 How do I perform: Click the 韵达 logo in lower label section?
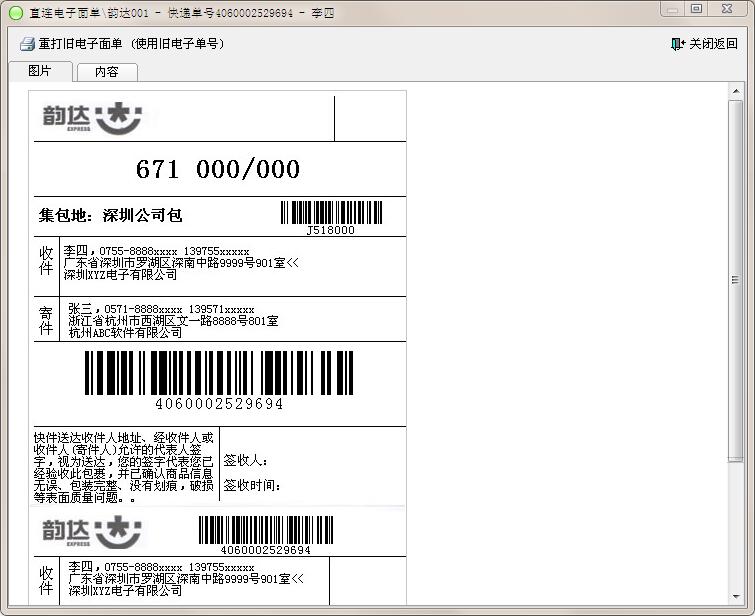click(x=92, y=531)
